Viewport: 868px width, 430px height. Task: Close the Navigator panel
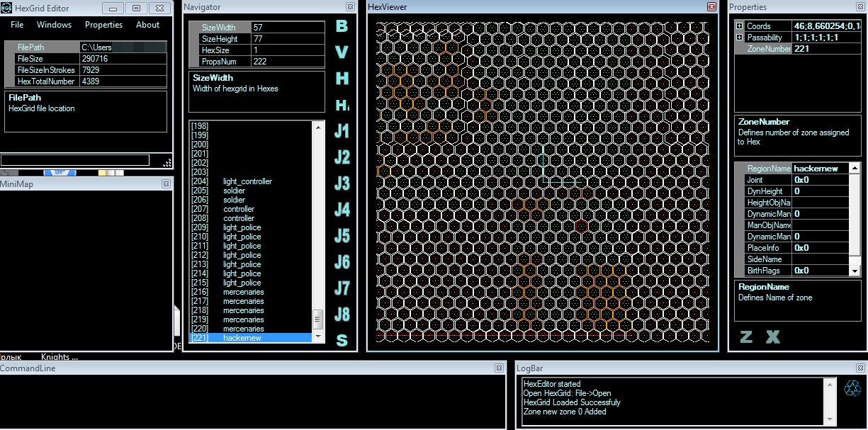click(351, 6)
